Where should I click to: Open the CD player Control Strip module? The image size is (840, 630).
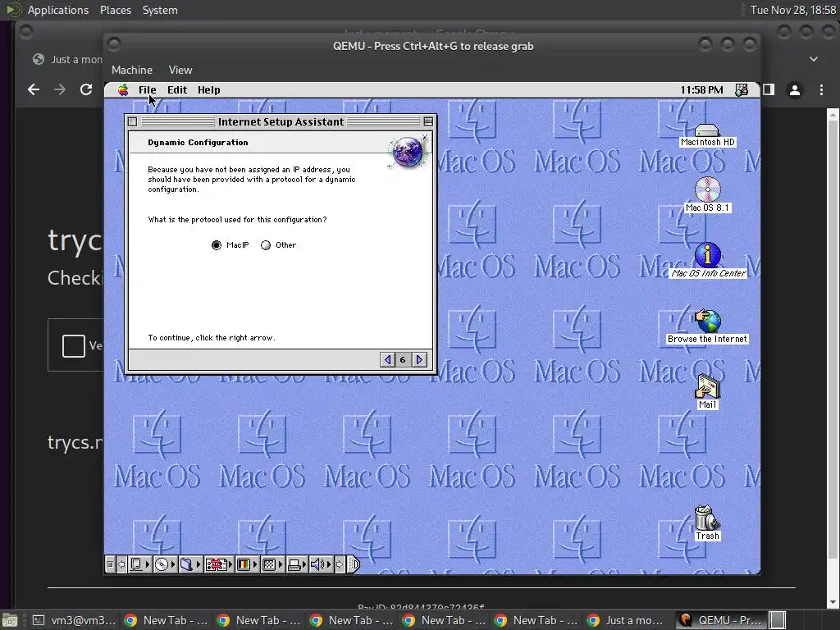point(164,564)
